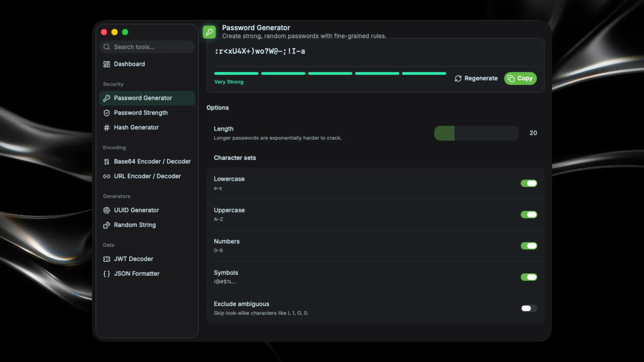Turn off the Symbols toggle
The image size is (644, 362).
coord(529,277)
